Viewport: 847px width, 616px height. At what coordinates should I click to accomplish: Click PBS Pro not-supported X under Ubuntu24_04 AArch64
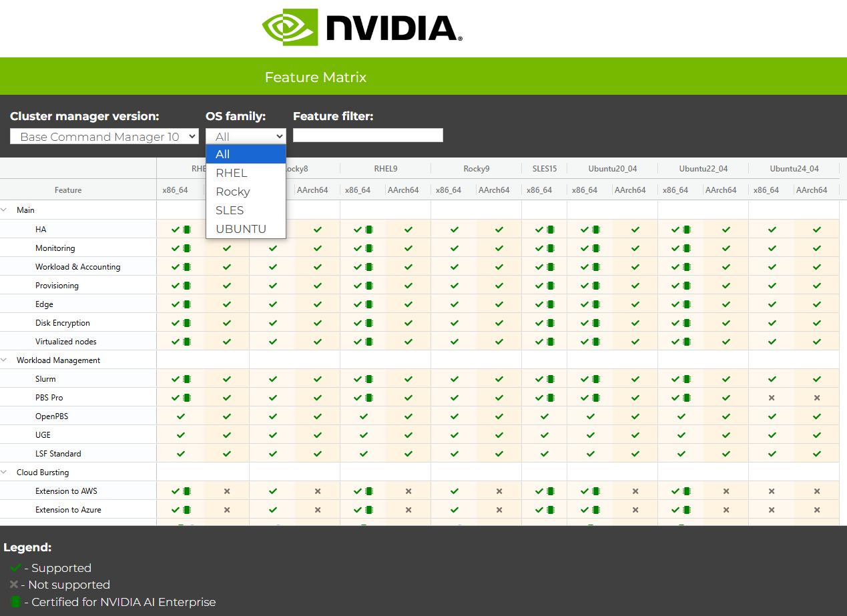point(817,397)
